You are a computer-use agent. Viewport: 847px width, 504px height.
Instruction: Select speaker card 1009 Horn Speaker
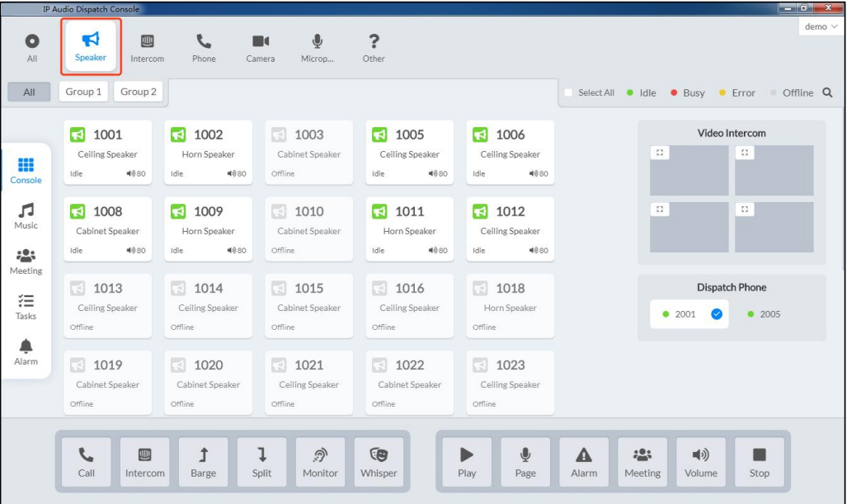tap(208, 229)
